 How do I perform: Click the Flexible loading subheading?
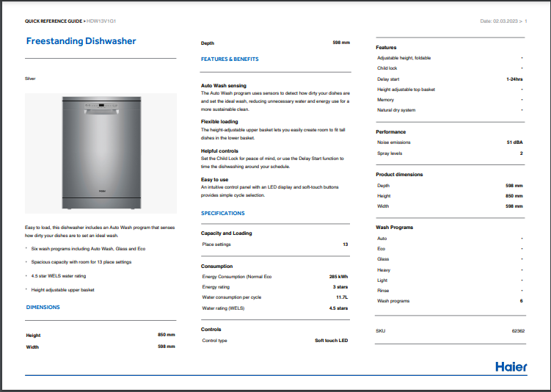[x=219, y=121]
